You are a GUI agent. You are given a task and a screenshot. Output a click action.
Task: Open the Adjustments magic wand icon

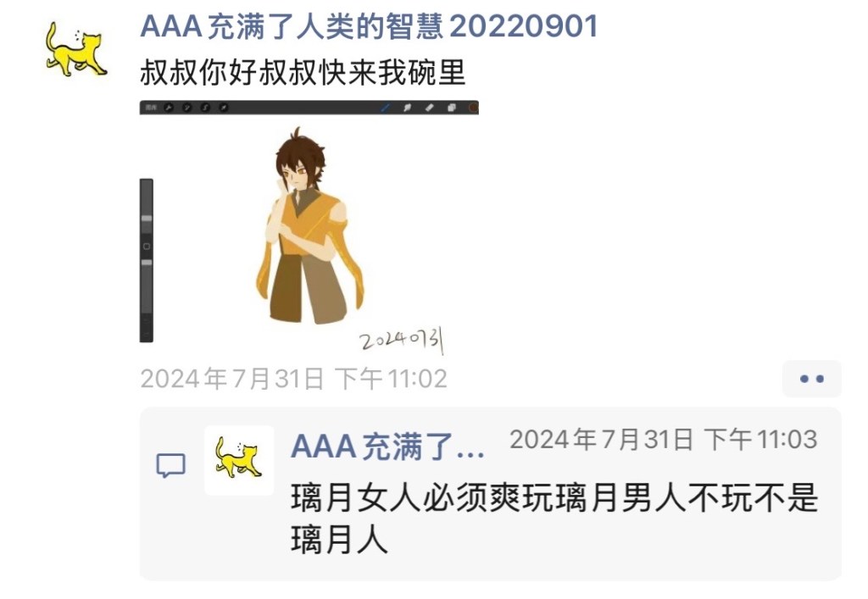click(187, 108)
